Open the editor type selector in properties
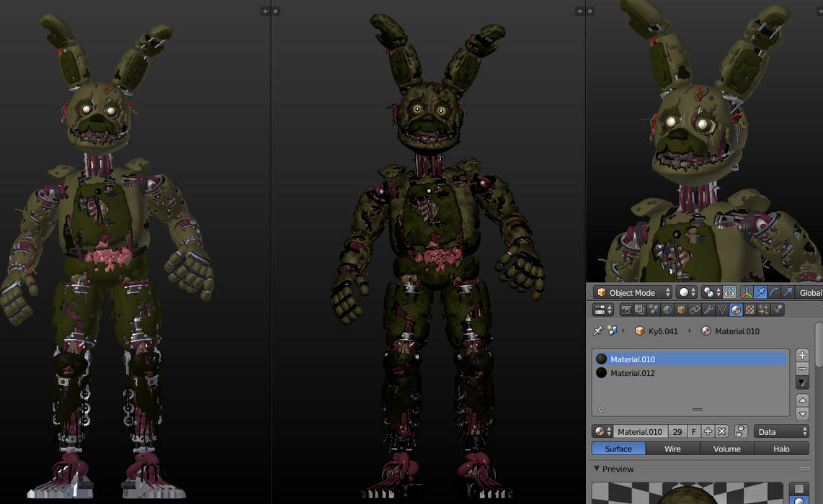The height and width of the screenshot is (504, 823). point(602,310)
